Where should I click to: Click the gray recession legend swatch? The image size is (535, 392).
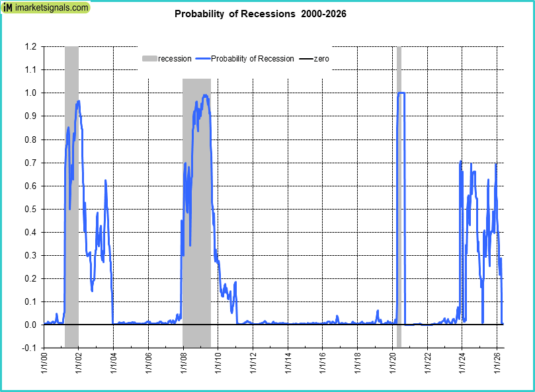(149, 59)
